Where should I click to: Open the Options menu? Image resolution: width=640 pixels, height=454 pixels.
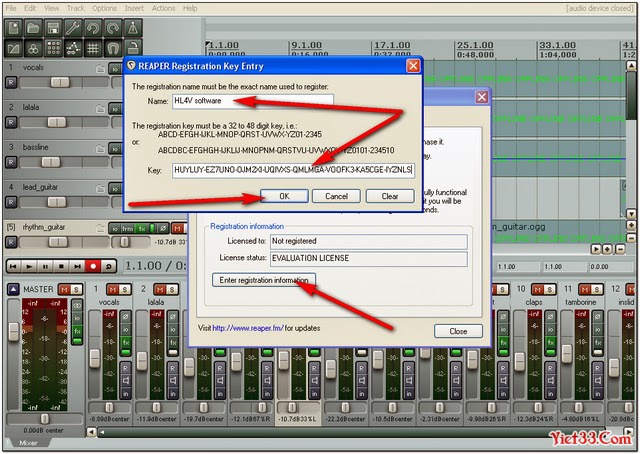104,8
